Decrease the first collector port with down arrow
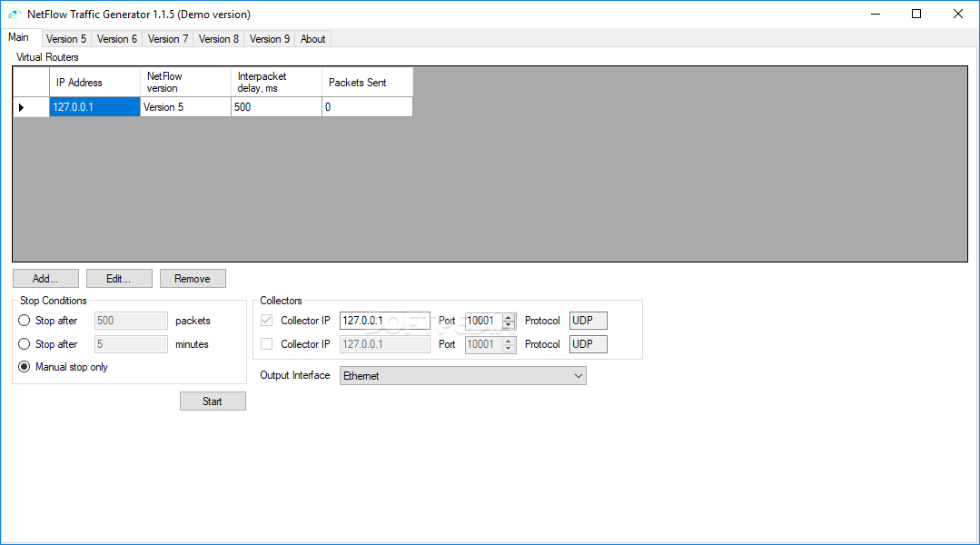980x545 pixels. click(x=509, y=325)
